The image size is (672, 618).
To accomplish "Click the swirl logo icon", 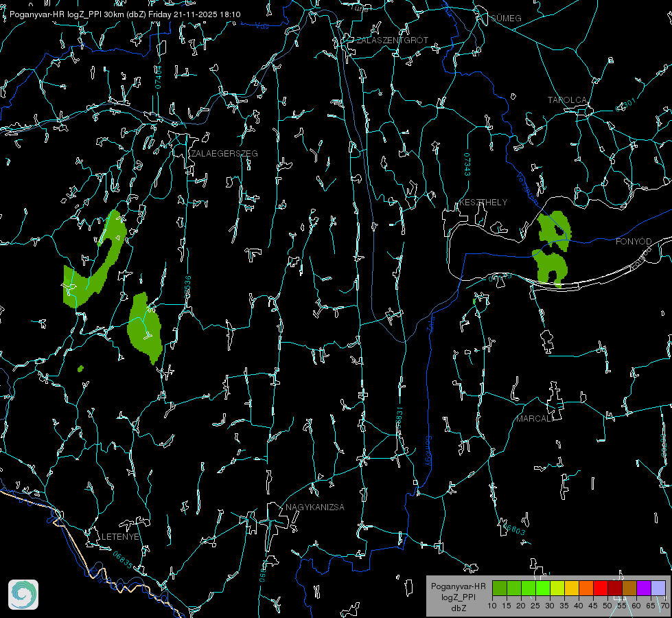I will (23, 595).
